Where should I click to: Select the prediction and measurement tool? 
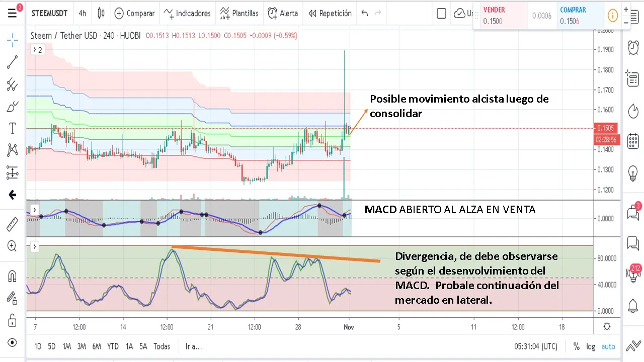(x=12, y=172)
